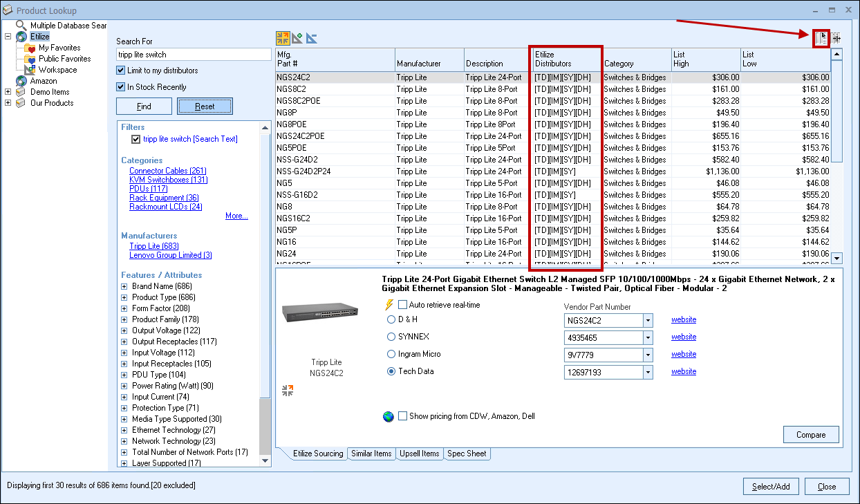Toggle In Stock Recently checkbox
Image resolution: width=860 pixels, height=504 pixels.
121,87
